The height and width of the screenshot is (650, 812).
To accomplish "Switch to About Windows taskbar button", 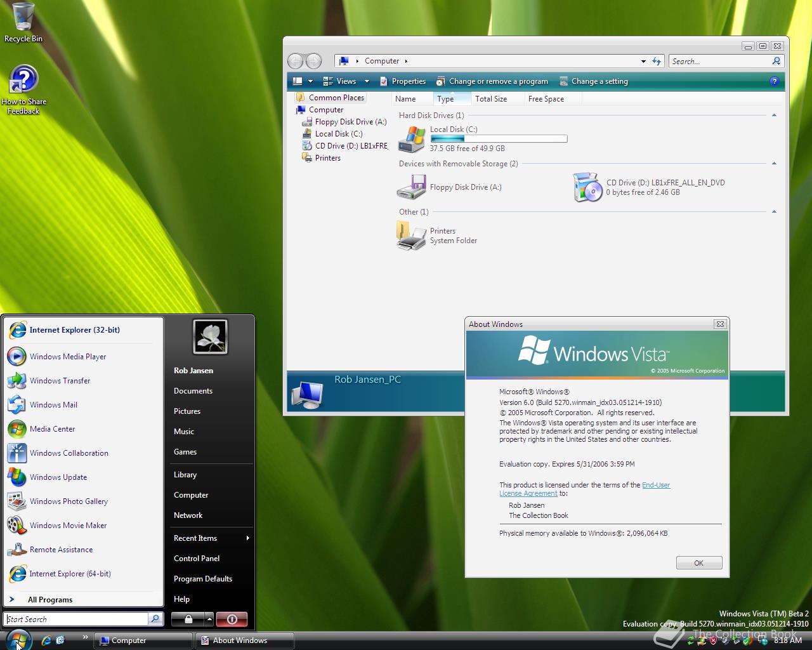I will click(x=245, y=640).
